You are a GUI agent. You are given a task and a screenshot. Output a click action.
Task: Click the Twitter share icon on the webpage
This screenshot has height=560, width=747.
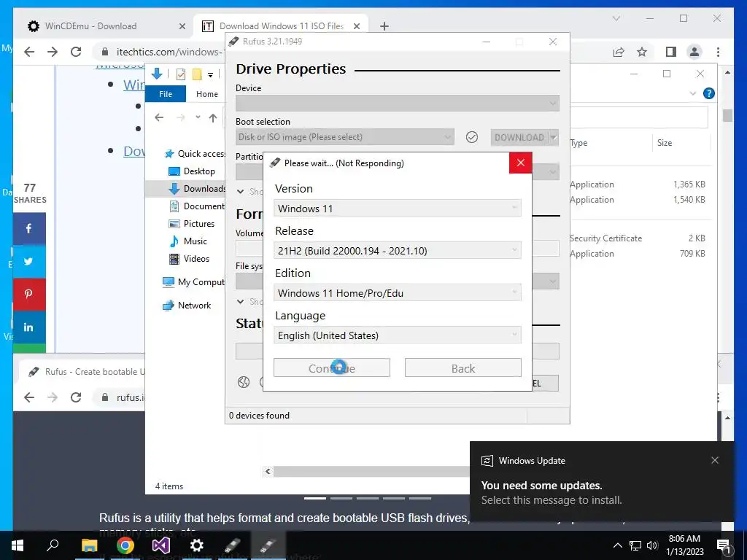point(29,262)
